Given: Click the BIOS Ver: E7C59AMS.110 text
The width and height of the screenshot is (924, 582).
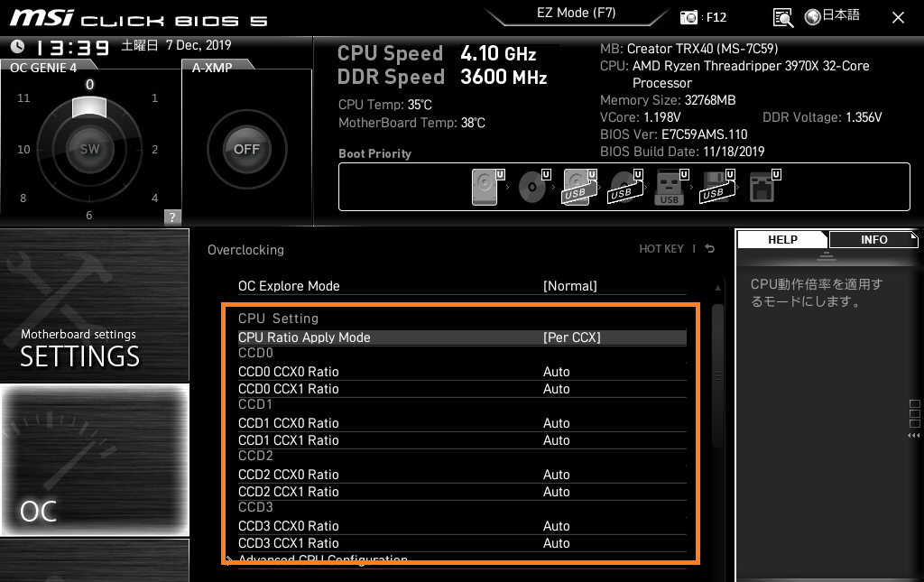Looking at the screenshot, I should [673, 134].
